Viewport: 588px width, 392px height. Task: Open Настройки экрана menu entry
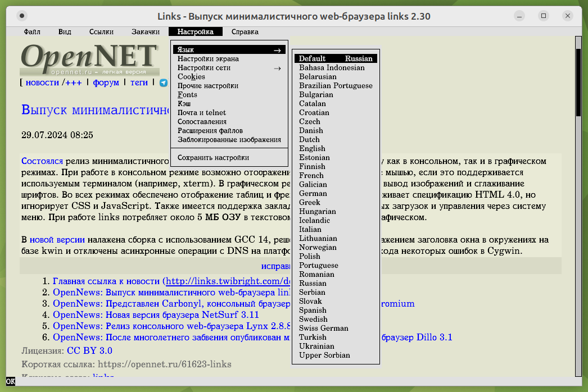point(229,59)
